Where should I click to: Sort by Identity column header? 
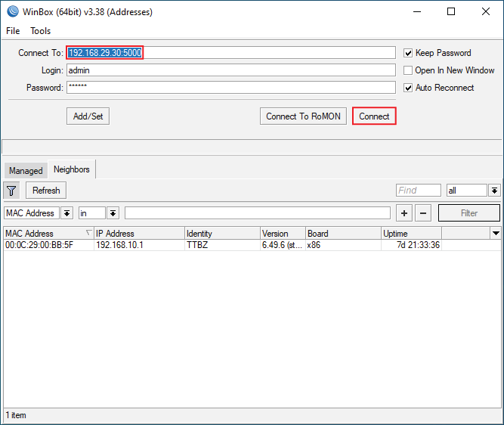(222, 233)
